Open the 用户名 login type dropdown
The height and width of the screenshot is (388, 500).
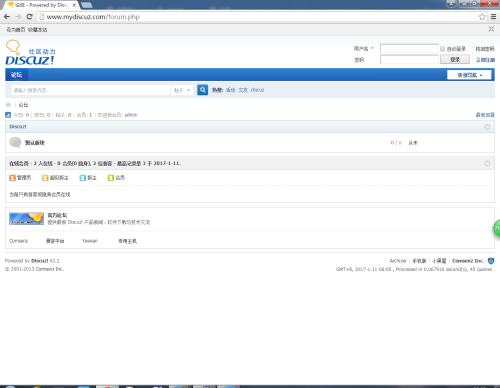pyautogui.click(x=364, y=49)
